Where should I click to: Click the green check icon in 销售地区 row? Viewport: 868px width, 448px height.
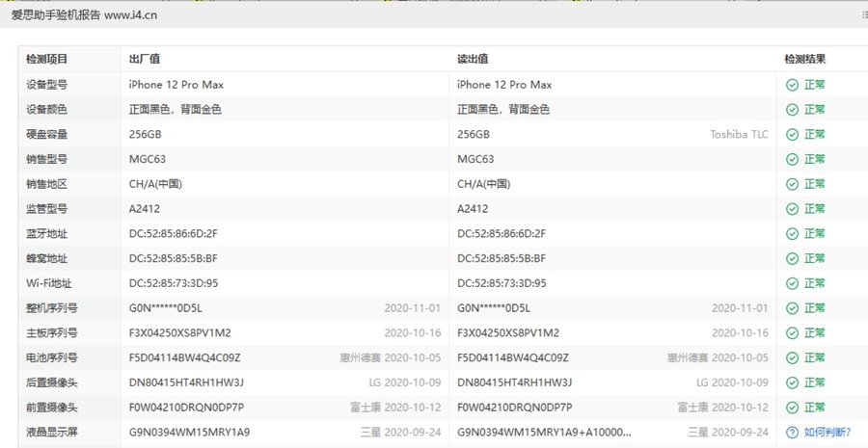(x=792, y=184)
